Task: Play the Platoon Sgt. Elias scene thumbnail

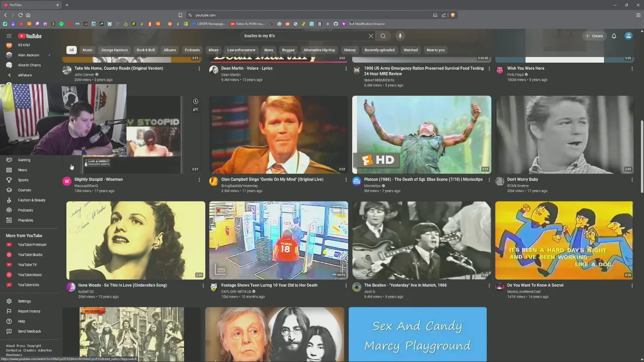Action: click(422, 135)
